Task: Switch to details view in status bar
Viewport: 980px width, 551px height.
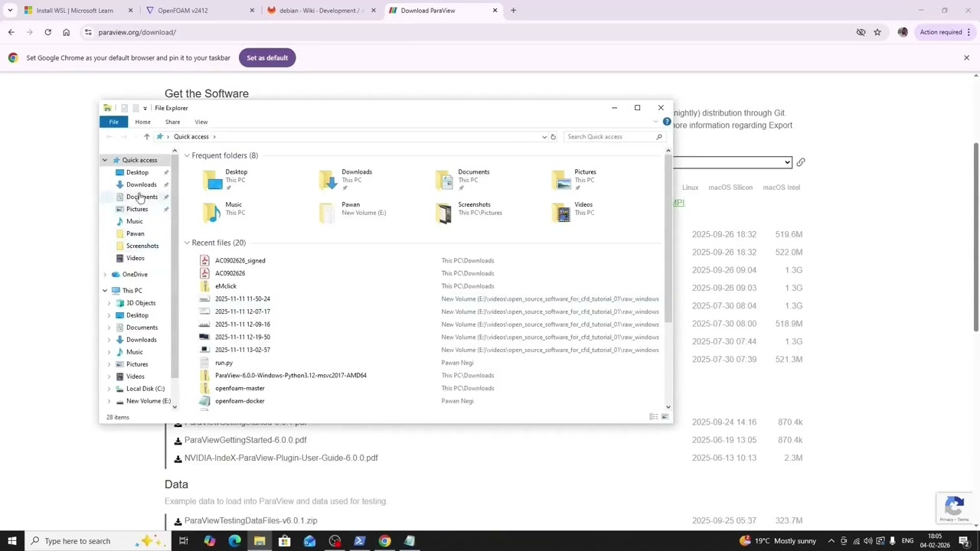Action: click(653, 417)
